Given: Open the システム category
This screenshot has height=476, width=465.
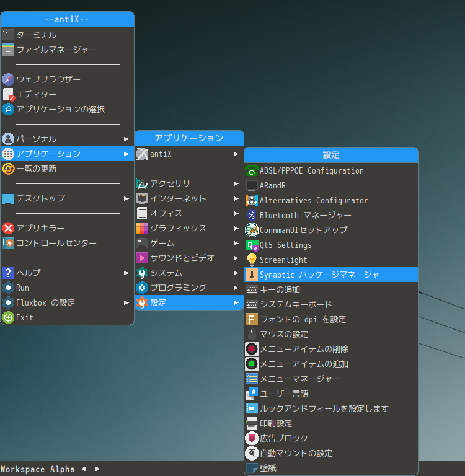Looking at the screenshot, I should point(189,273).
